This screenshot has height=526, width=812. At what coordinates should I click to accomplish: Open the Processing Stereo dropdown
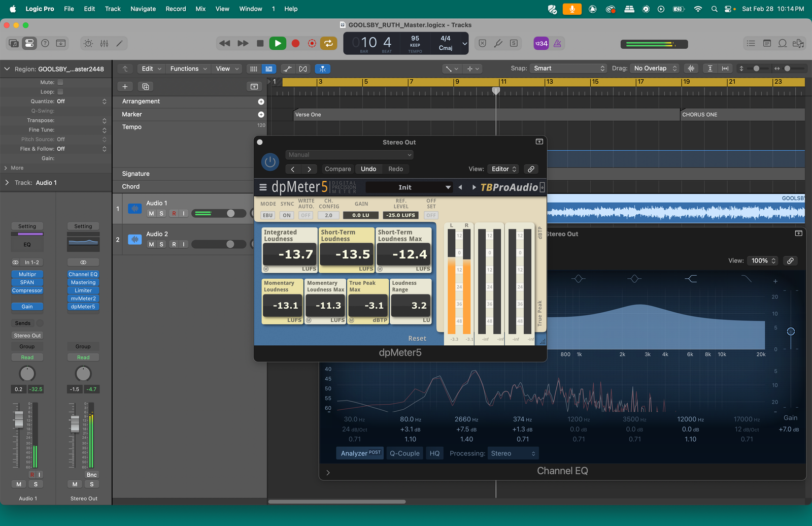[x=513, y=453]
